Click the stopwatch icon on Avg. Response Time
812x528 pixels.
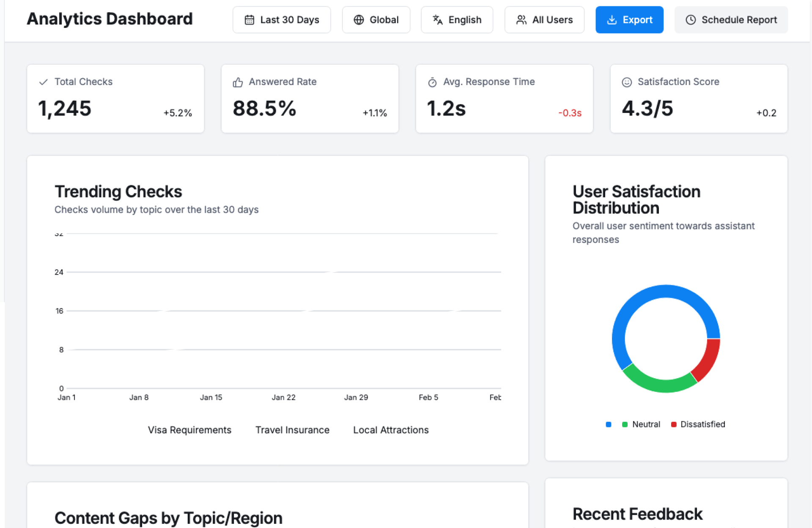[432, 82]
